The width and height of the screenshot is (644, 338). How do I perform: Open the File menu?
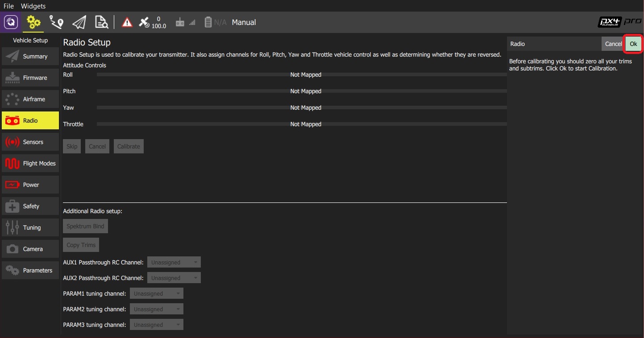(x=9, y=6)
